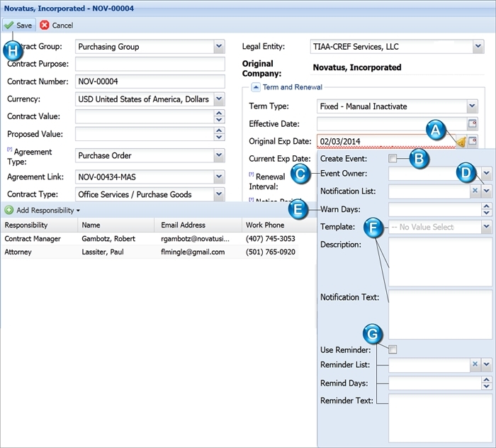
Task: Click email flmingle@gmail.com
Action: [x=193, y=252]
